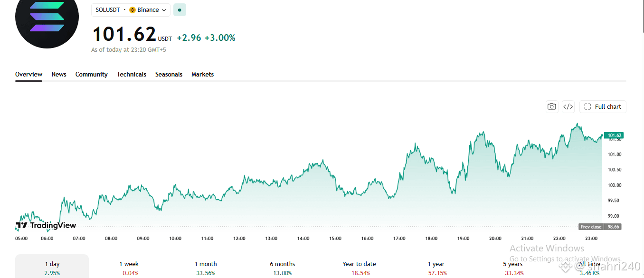Open the Community tab
Viewport: 644px width, 278px height.
pyautogui.click(x=92, y=74)
